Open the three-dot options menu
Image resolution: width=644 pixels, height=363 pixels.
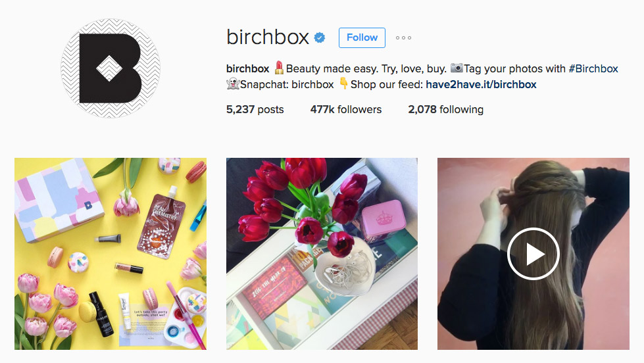(x=403, y=37)
